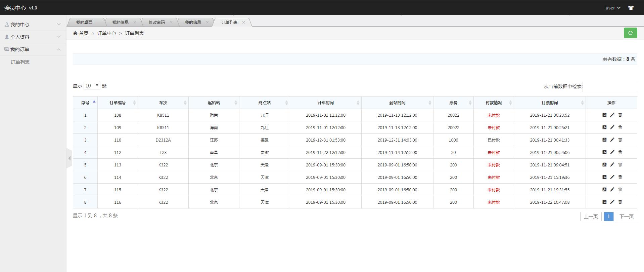View details icon for order 116
Screen dimensions: 644x272
coord(604,202)
